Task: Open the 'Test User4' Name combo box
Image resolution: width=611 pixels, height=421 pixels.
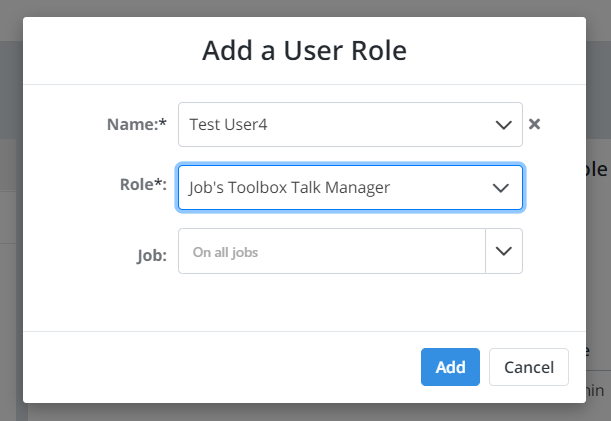Action: pyautogui.click(x=350, y=124)
